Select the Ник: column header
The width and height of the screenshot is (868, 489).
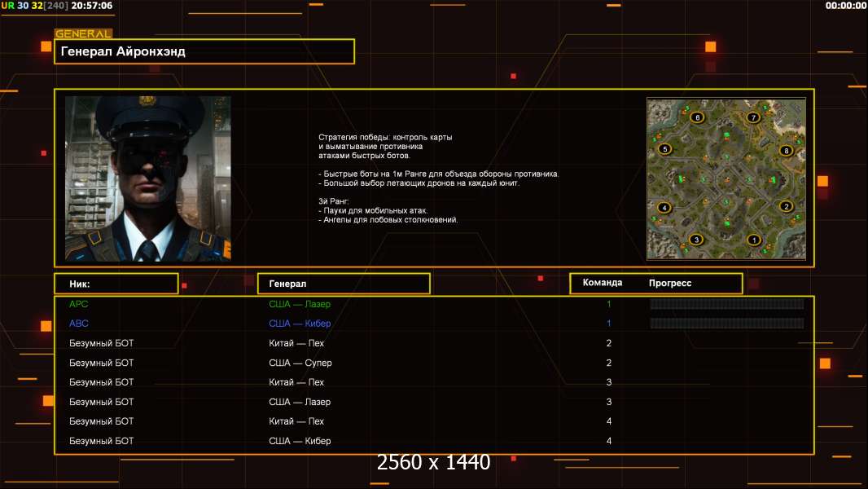pos(116,284)
